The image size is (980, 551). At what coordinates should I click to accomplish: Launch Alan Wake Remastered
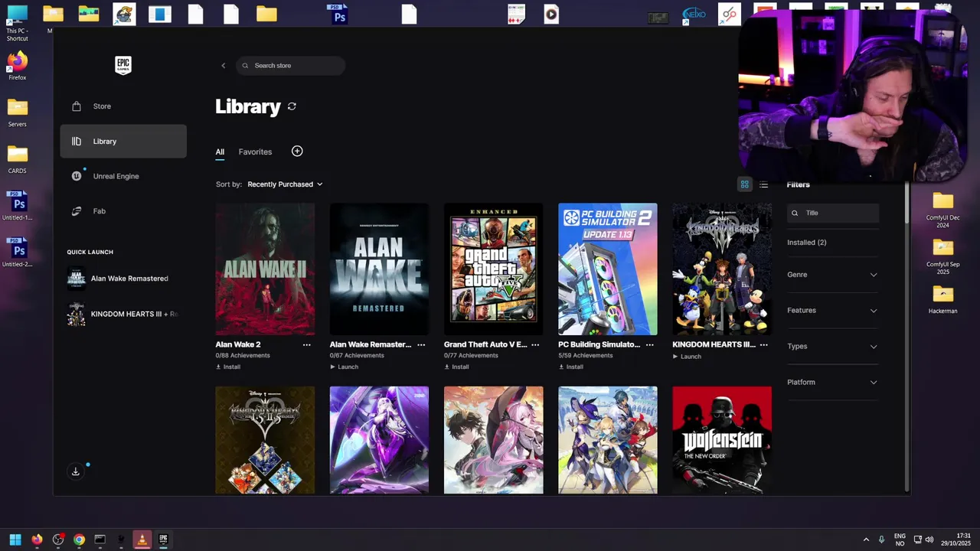[344, 367]
